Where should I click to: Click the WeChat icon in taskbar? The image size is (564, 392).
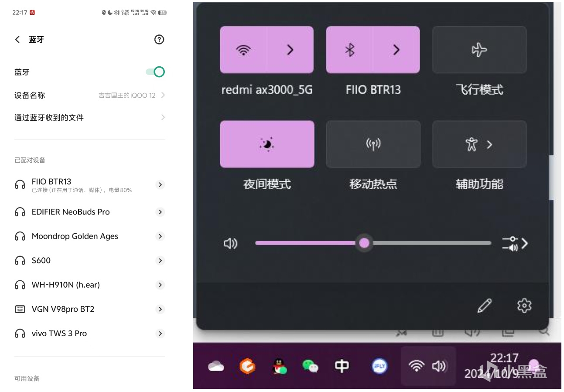pos(310,366)
